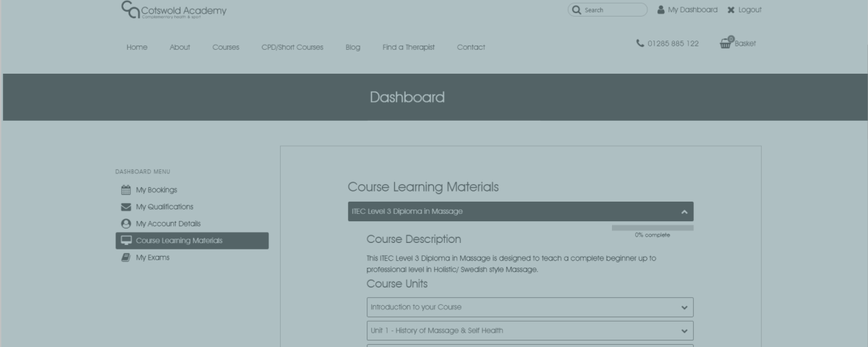This screenshot has height=347, width=868.
Task: Click the phone icon beside 01285 885 122
Action: (x=640, y=43)
